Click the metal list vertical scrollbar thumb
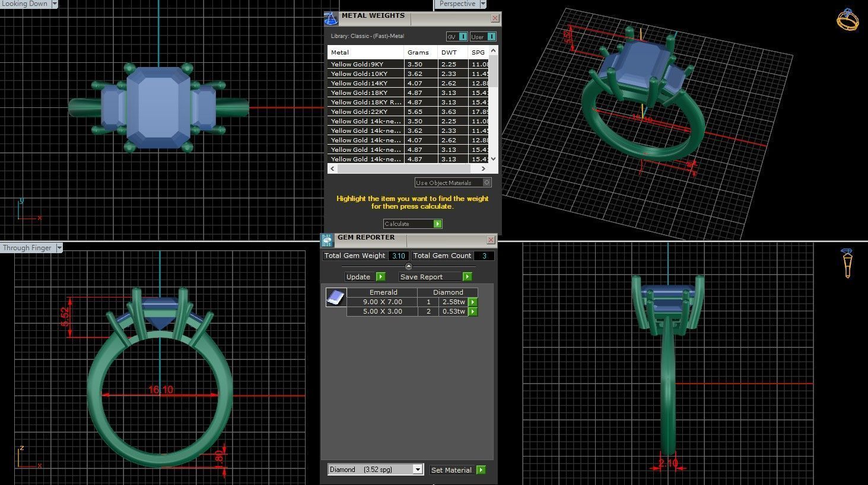The image size is (868, 485). 494,70
